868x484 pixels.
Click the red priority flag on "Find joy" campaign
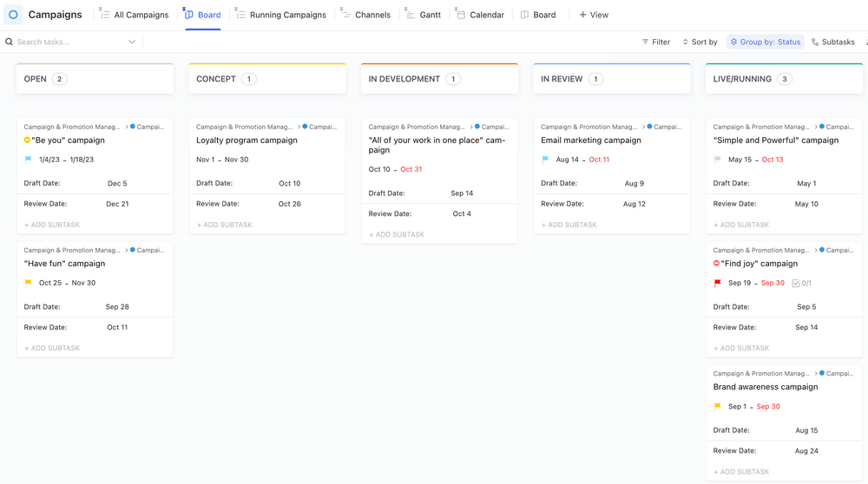(x=717, y=283)
